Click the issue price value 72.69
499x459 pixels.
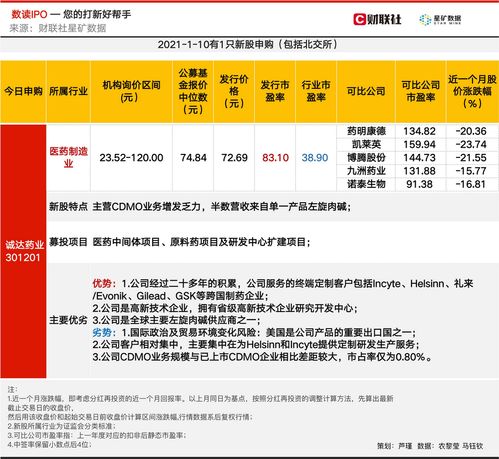point(234,158)
